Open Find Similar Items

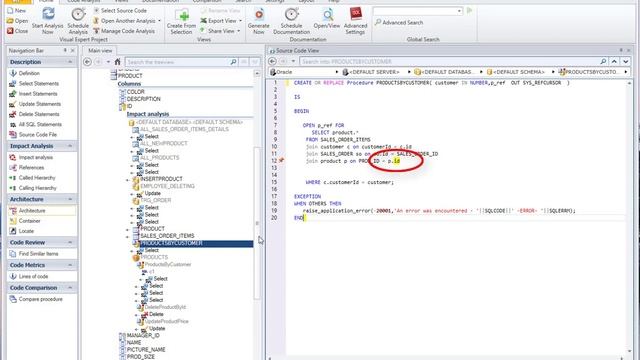point(34,253)
